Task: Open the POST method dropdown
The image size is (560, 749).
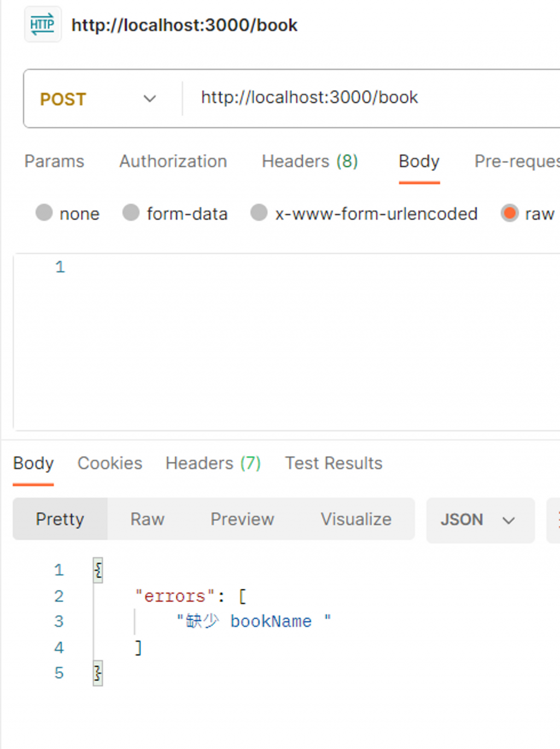Action: (98, 99)
